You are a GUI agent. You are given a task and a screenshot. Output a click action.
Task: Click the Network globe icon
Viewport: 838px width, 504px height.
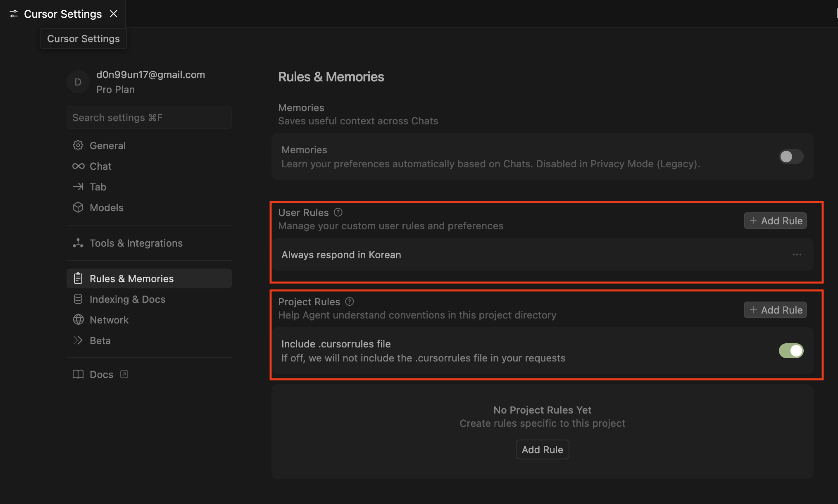78,320
